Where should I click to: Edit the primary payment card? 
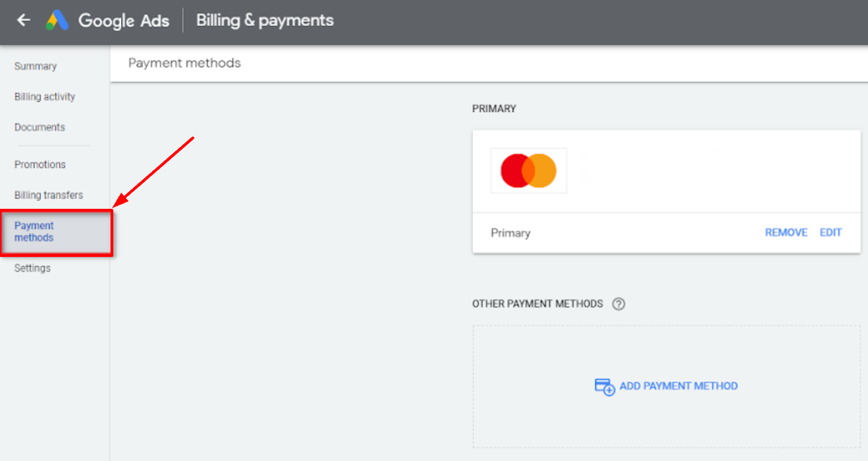point(831,232)
